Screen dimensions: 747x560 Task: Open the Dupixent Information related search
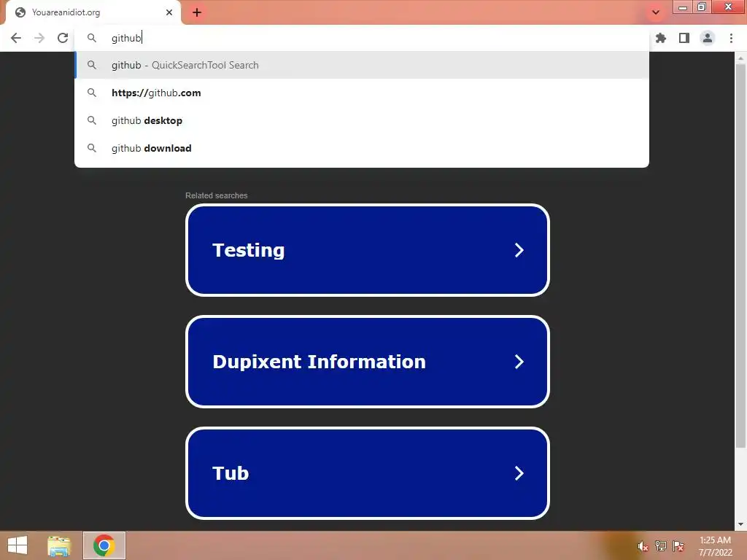(368, 362)
